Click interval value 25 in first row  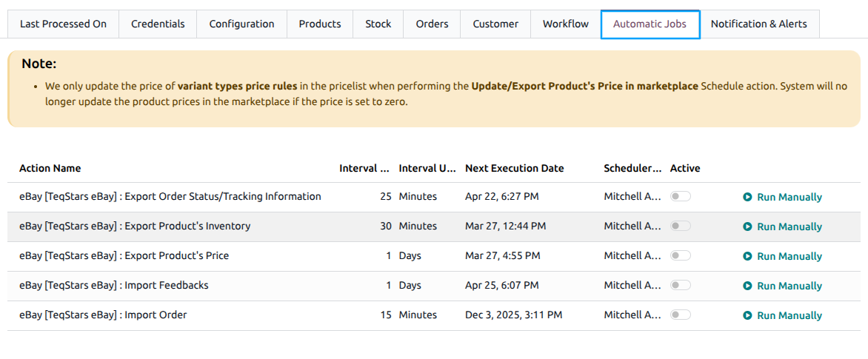[386, 196]
